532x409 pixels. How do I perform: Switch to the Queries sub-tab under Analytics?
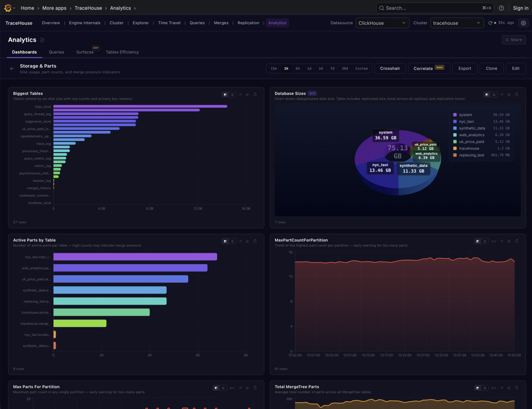56,52
